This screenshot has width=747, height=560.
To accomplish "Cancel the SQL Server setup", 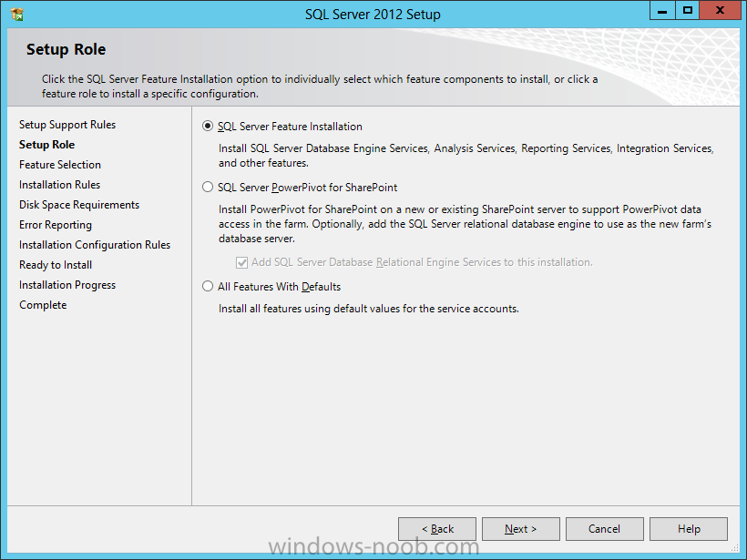I will 605,528.
